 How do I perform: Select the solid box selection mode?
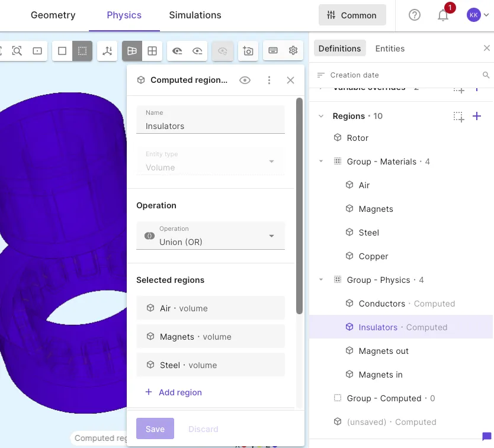point(62,51)
